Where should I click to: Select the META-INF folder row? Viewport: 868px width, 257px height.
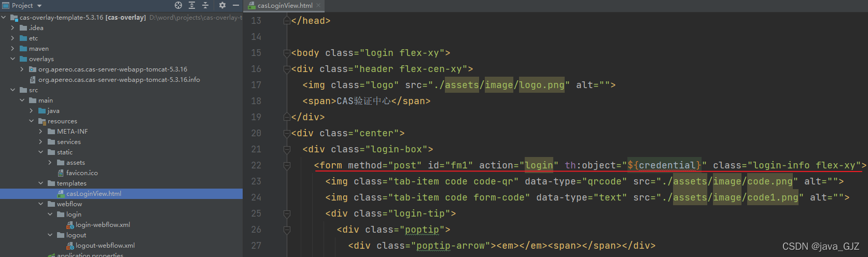click(x=121, y=132)
